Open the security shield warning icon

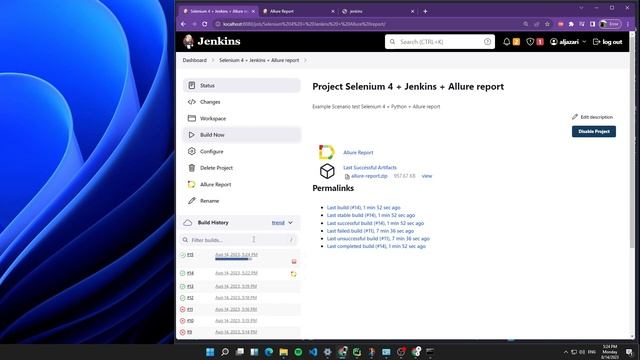(x=530, y=42)
